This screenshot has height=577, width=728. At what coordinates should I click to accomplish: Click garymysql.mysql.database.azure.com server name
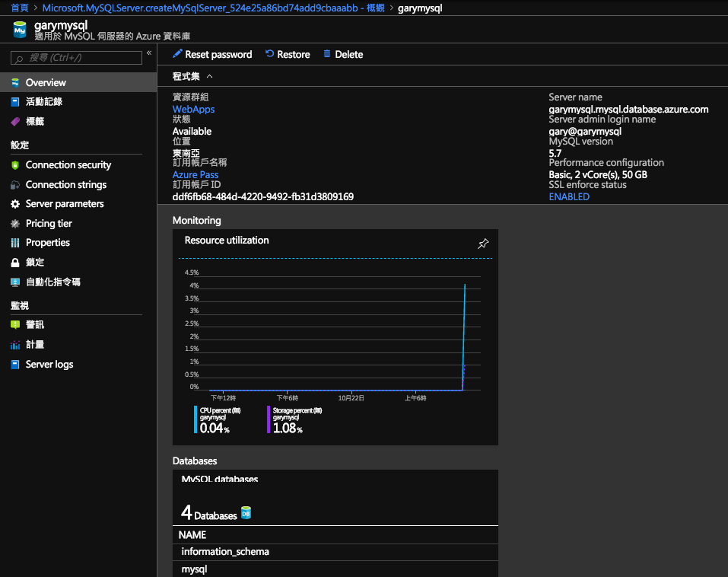coord(628,109)
